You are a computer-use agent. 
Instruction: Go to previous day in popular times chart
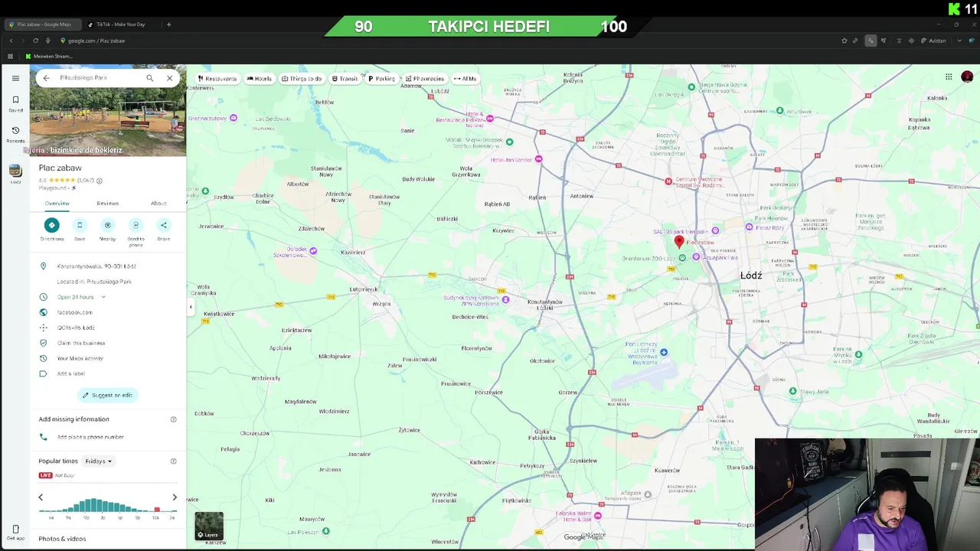[41, 497]
